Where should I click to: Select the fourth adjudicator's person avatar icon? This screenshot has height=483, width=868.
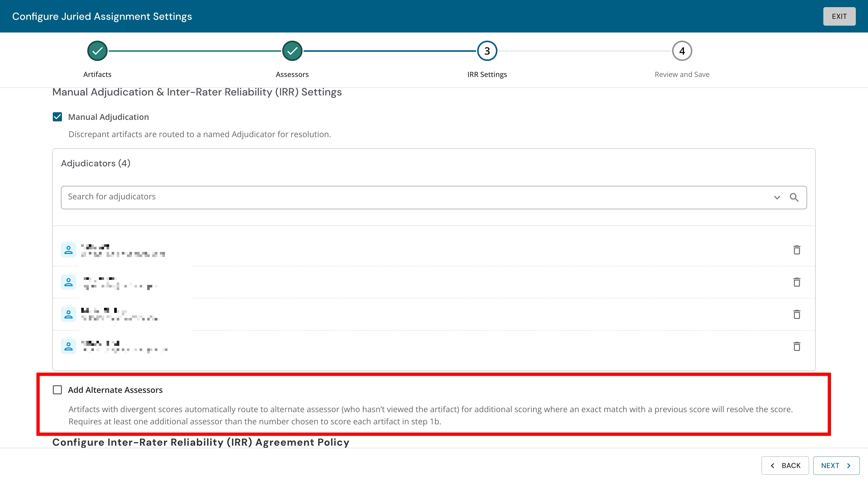tap(69, 346)
